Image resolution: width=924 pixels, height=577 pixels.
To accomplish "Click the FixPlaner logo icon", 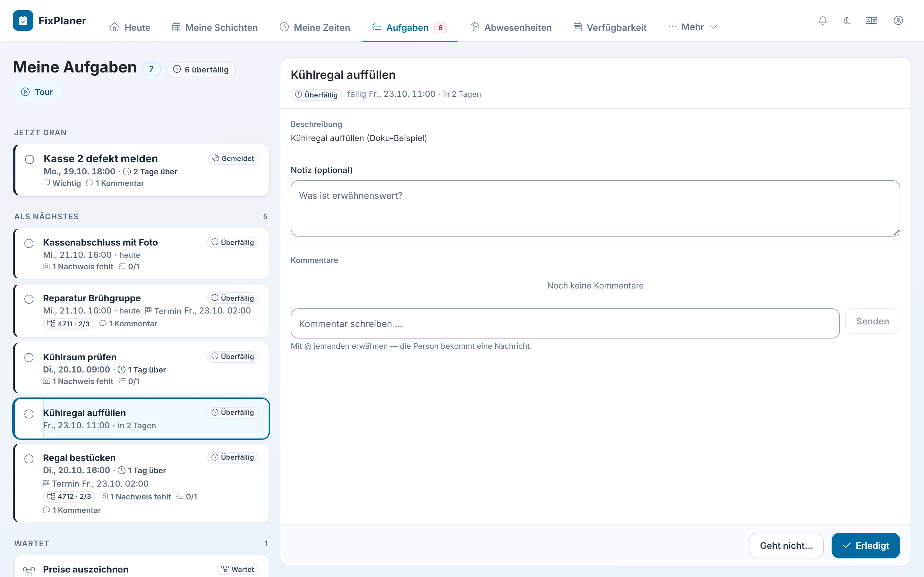I will (x=23, y=21).
